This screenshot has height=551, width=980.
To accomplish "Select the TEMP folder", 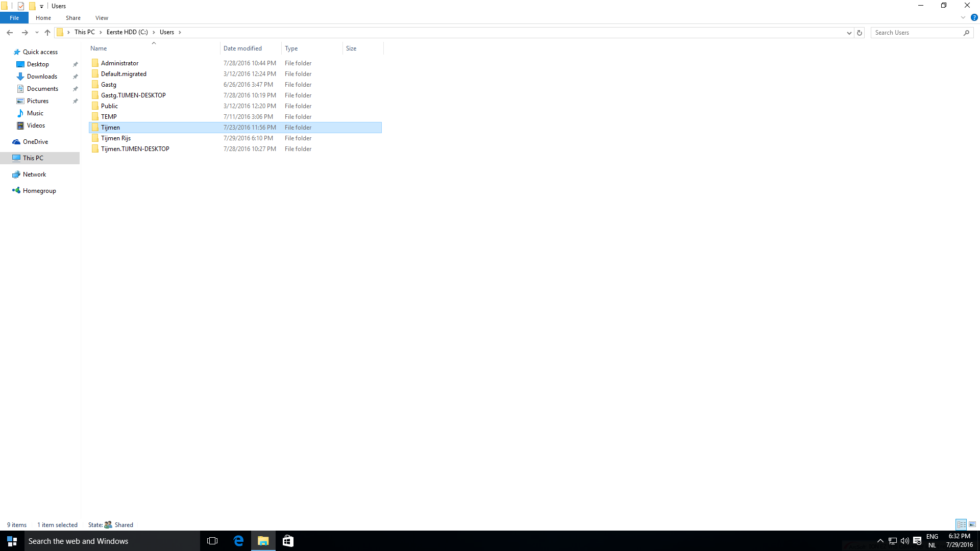I will coord(235,117).
